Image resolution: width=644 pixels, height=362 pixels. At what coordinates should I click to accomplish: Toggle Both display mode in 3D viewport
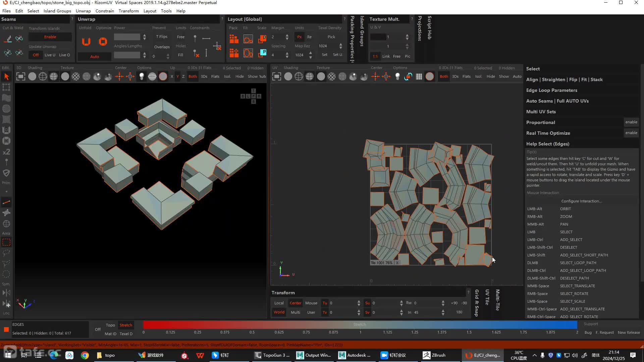pos(193,76)
